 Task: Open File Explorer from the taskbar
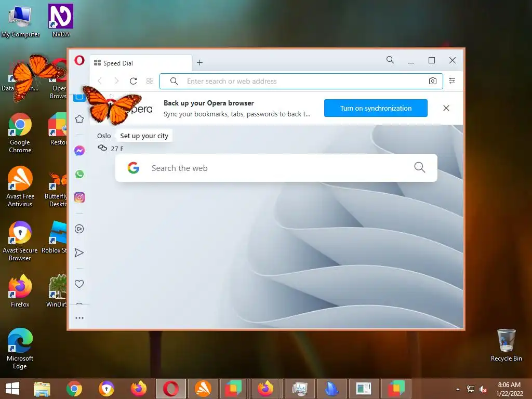click(42, 389)
